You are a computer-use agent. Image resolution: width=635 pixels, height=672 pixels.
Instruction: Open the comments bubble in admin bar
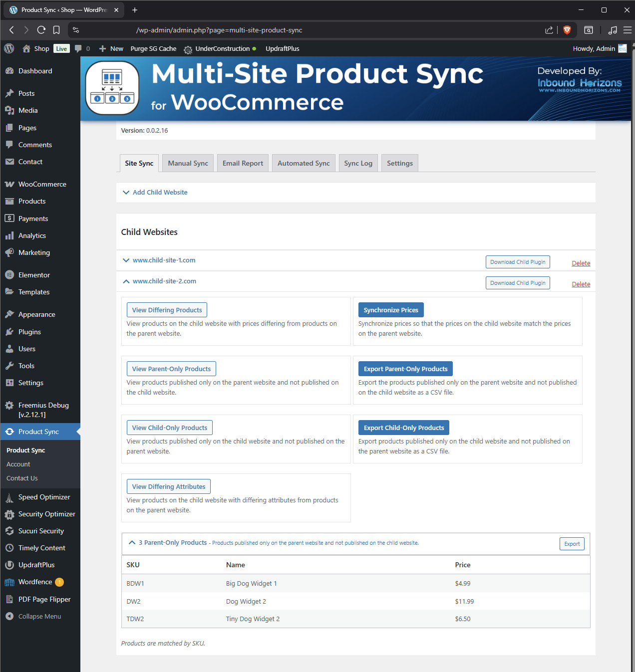[78, 48]
